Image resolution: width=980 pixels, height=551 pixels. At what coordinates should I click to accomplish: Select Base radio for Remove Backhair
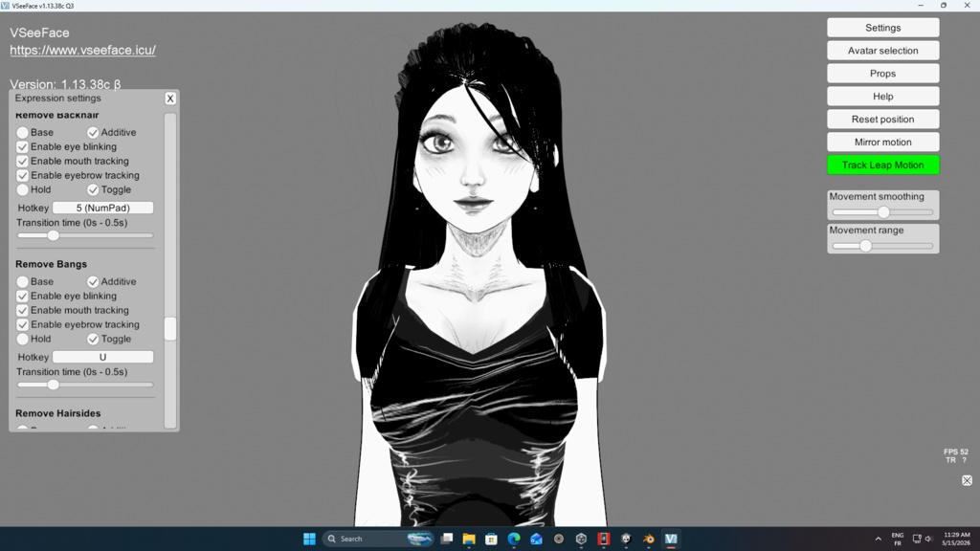pyautogui.click(x=23, y=132)
